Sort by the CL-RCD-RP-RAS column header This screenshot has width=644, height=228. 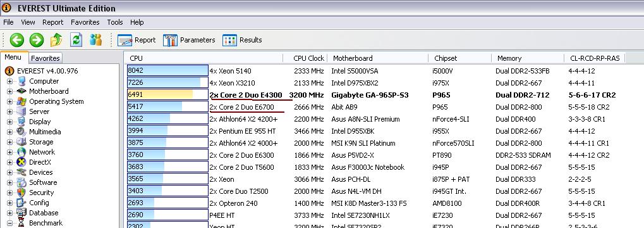[595, 58]
